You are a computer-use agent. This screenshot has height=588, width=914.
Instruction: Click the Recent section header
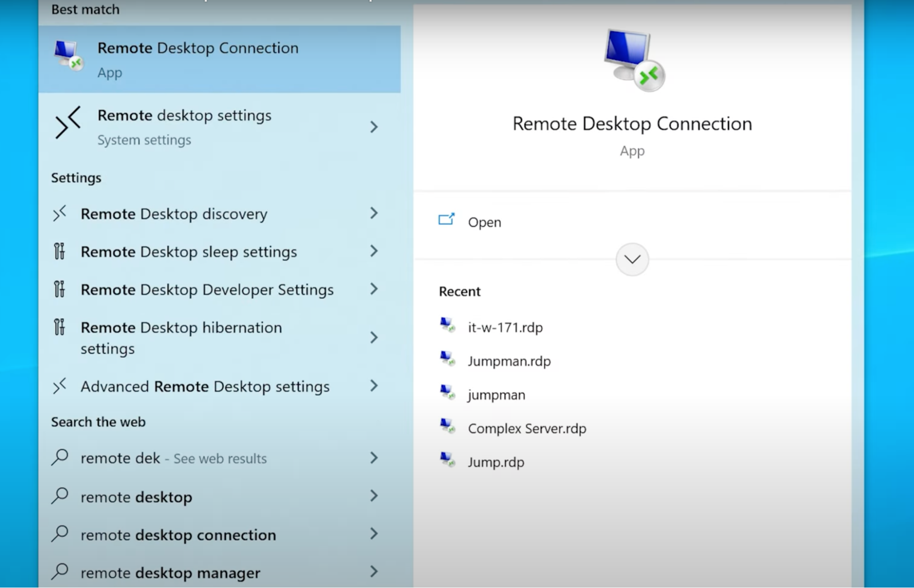pyautogui.click(x=460, y=291)
